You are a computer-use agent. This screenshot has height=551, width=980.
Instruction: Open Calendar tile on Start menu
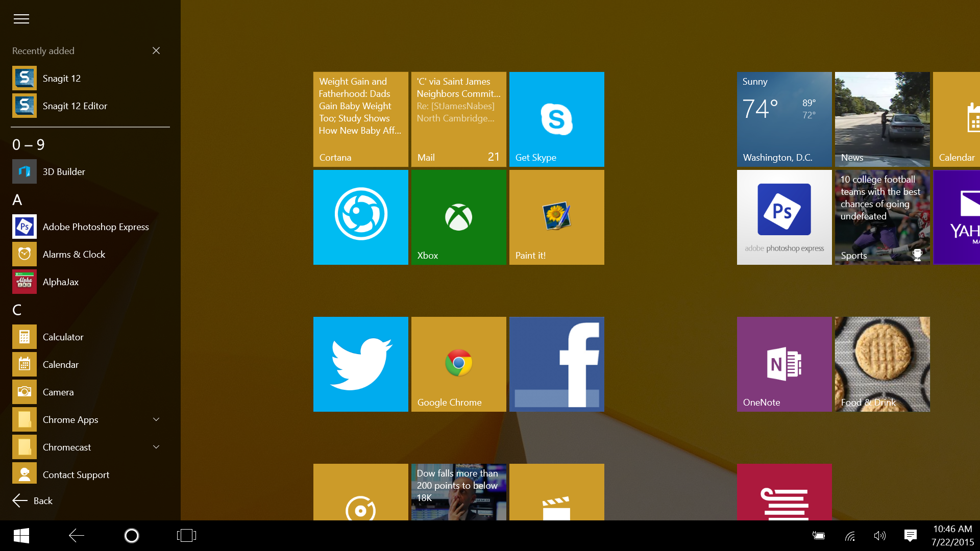[957, 119]
